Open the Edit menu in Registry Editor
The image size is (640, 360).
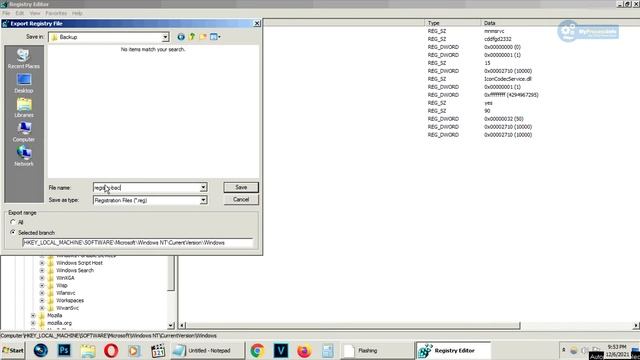click(x=19, y=13)
